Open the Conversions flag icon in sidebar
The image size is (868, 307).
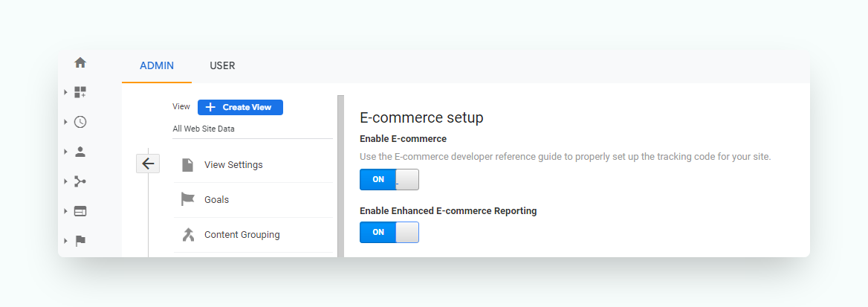(x=80, y=241)
